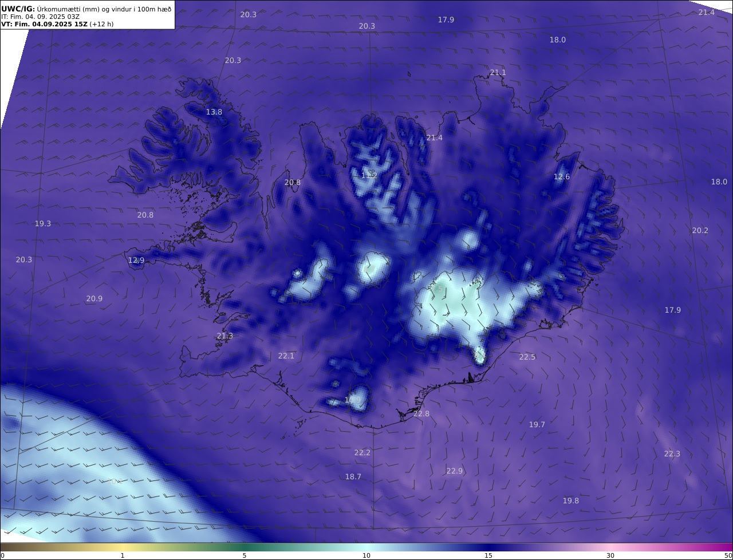Click the 15 mm tick on the color scale
This screenshot has width=733, height=560.
tap(488, 555)
